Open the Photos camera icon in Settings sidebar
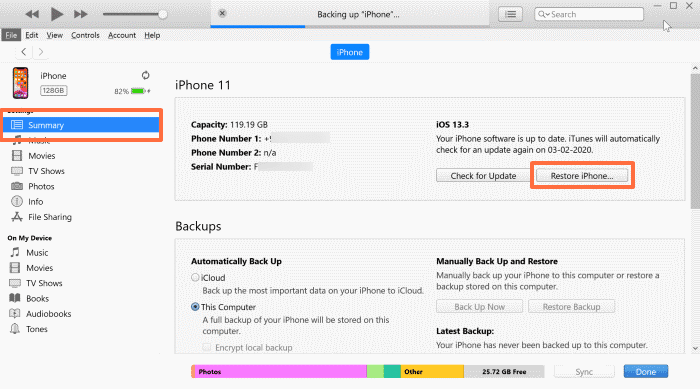 point(17,186)
